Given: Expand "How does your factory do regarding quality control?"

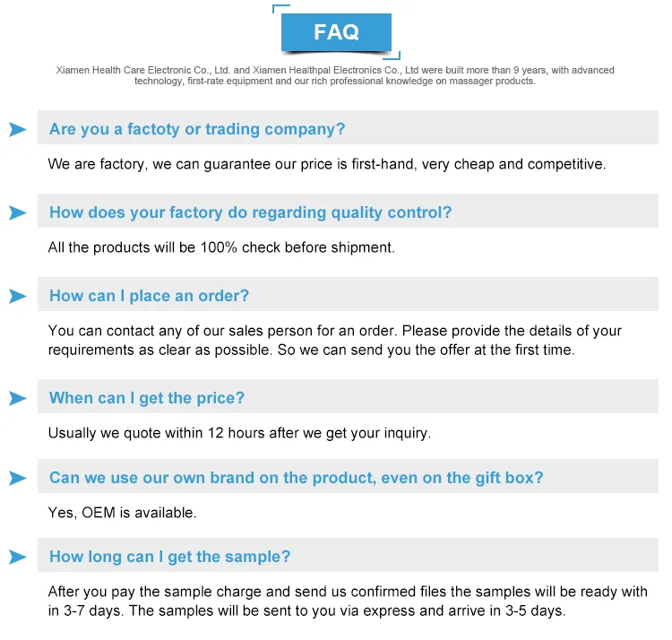Looking at the screenshot, I should coord(251,212).
